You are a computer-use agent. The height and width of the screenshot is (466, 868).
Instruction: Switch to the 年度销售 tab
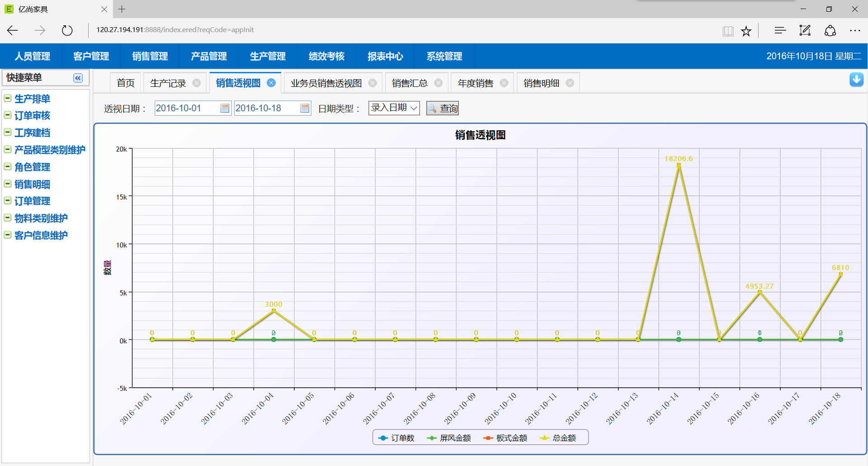(x=475, y=83)
